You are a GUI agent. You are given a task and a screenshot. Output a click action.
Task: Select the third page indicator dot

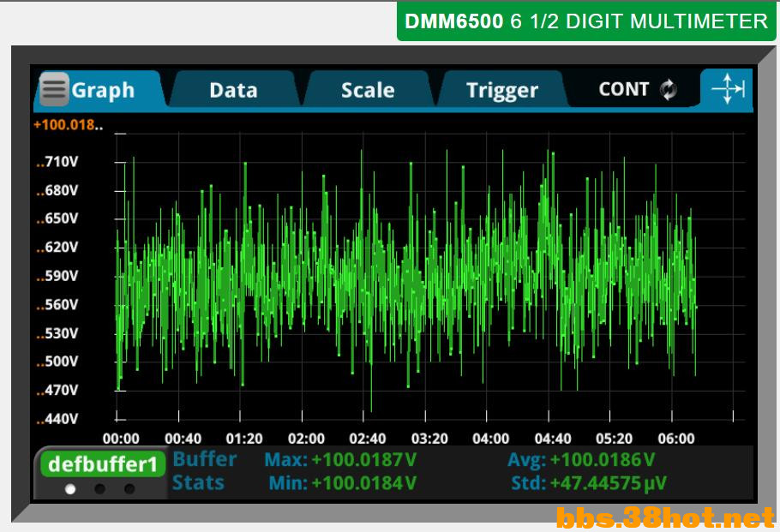tap(129, 489)
